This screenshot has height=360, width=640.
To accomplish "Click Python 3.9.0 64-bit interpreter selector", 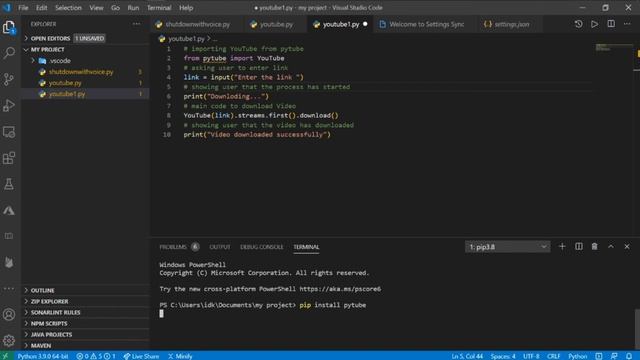I will pyautogui.click(x=43, y=356).
